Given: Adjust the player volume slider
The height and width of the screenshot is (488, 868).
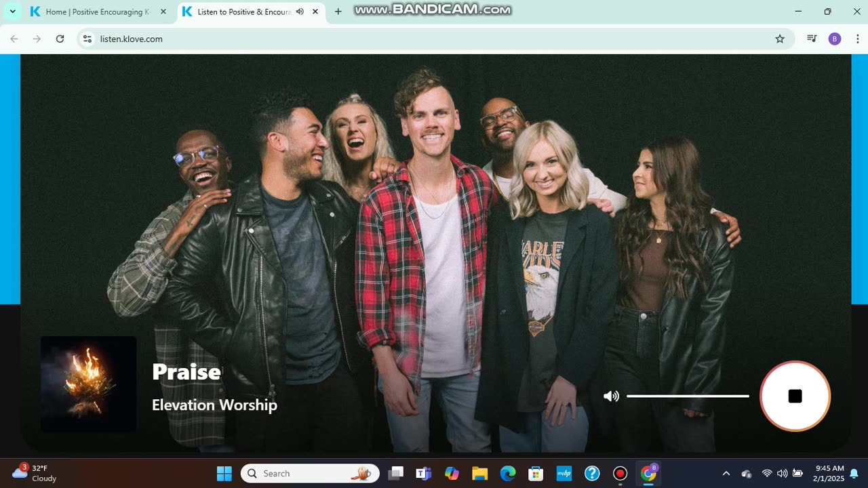Looking at the screenshot, I should (x=688, y=396).
